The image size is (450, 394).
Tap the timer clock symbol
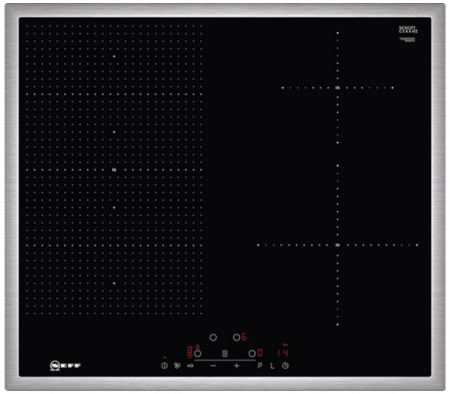tap(285, 366)
